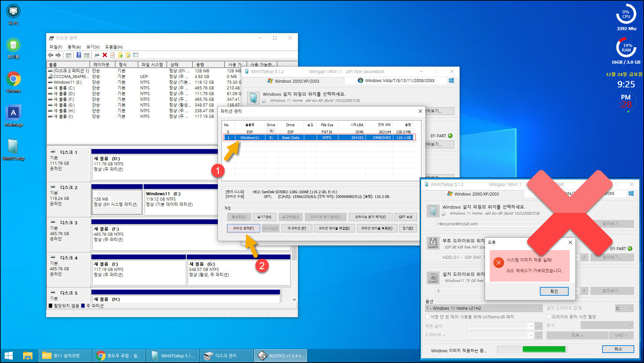This screenshot has height=363, width=644.
Task: Open the TrueImage desktop icon
Action: tap(13, 116)
